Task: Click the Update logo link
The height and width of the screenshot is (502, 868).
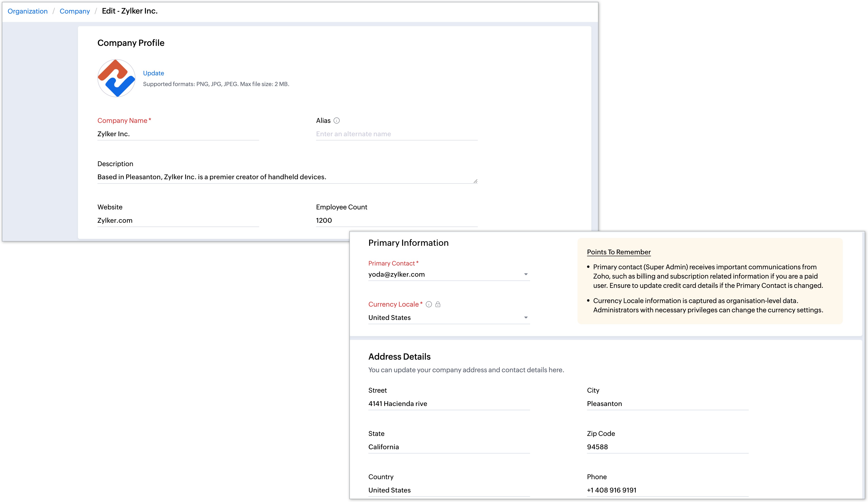Action: pos(153,73)
